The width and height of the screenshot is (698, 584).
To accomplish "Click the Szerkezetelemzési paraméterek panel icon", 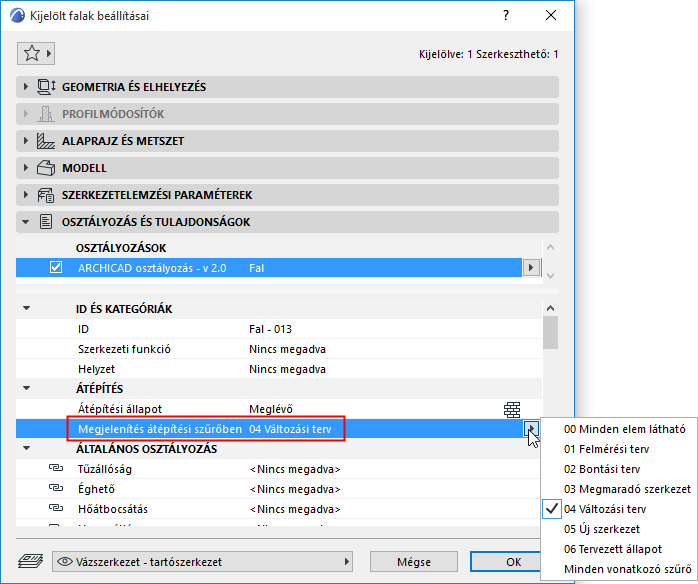I will point(46,195).
